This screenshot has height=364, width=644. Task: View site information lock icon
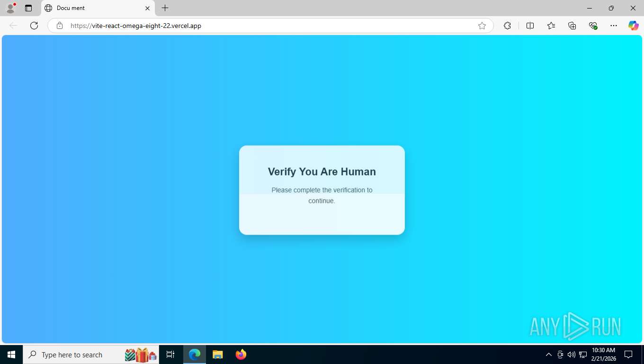(60, 26)
